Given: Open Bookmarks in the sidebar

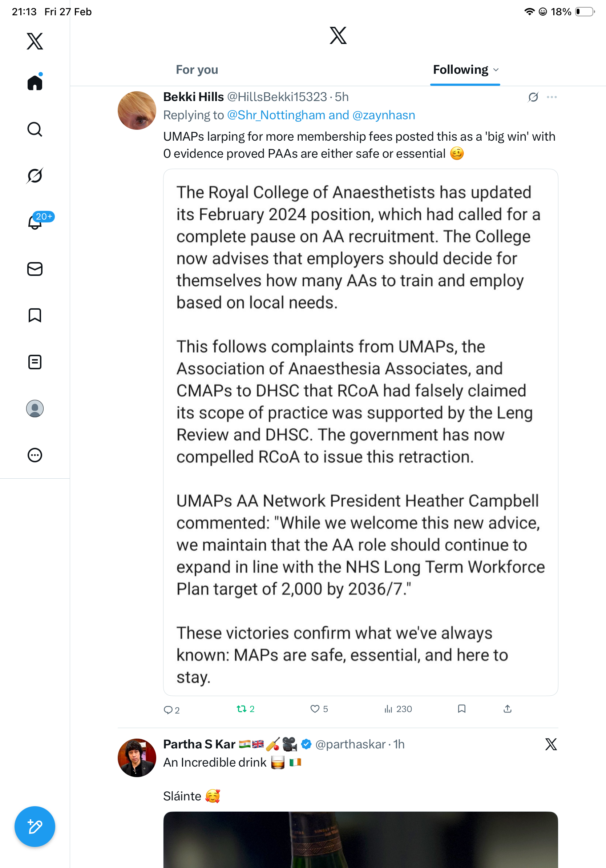Looking at the screenshot, I should tap(35, 315).
